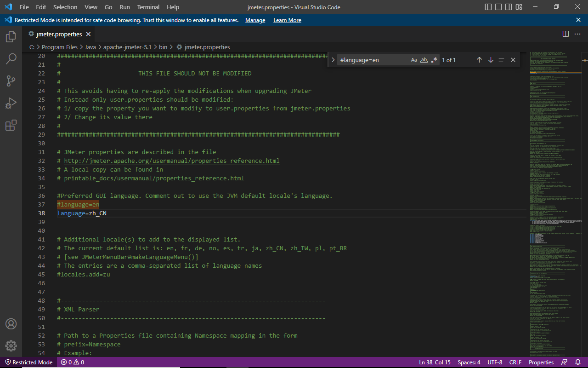The image size is (588, 368).
Task: Click breadcrumb Java
Action: (x=90, y=47)
